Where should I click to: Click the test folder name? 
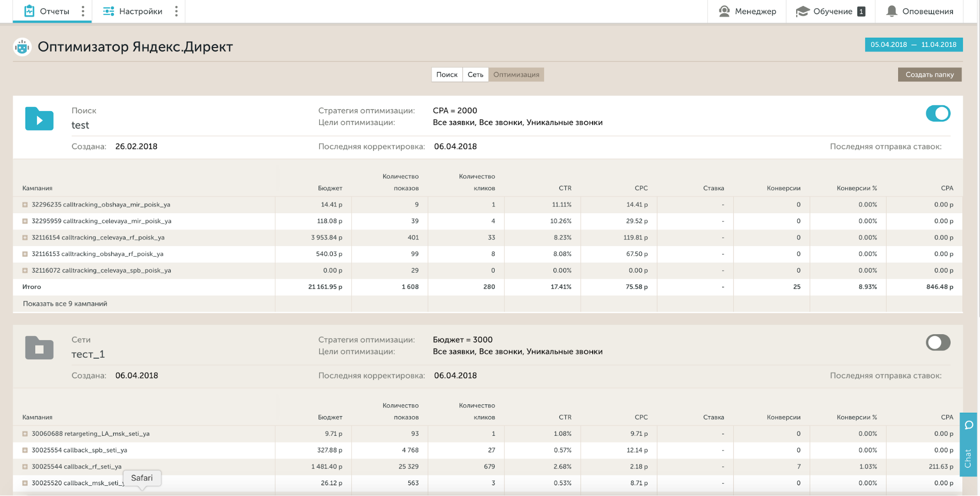pos(80,125)
